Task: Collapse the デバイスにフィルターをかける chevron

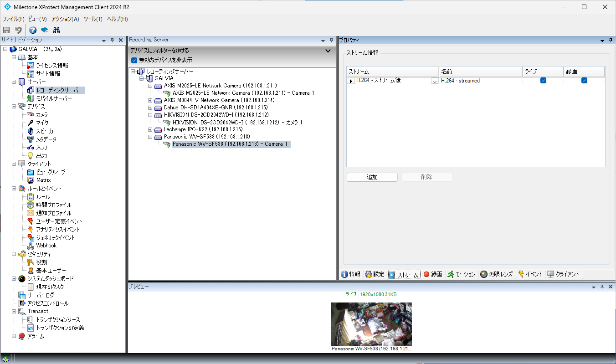Action: click(328, 51)
